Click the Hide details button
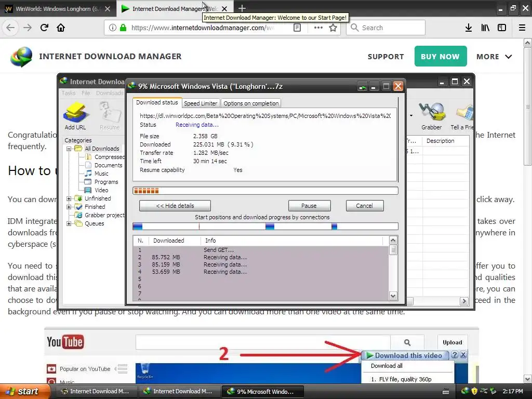This screenshot has height=399, width=532. (175, 206)
